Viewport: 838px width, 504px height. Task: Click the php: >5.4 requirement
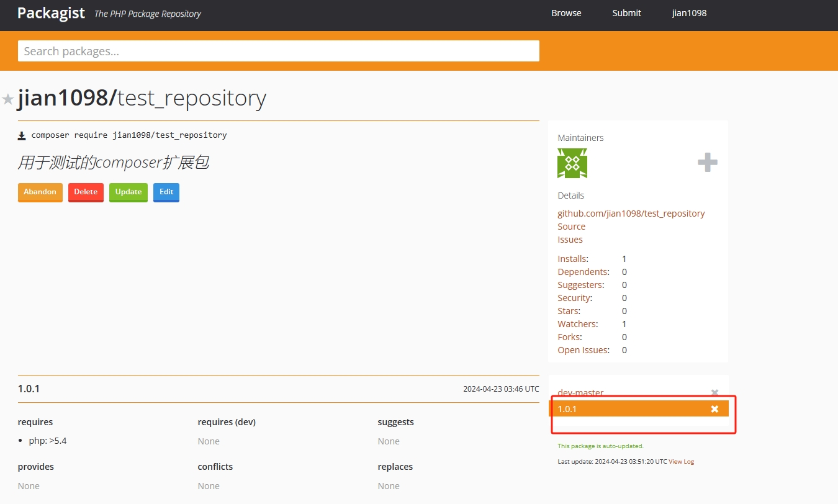[x=47, y=441]
